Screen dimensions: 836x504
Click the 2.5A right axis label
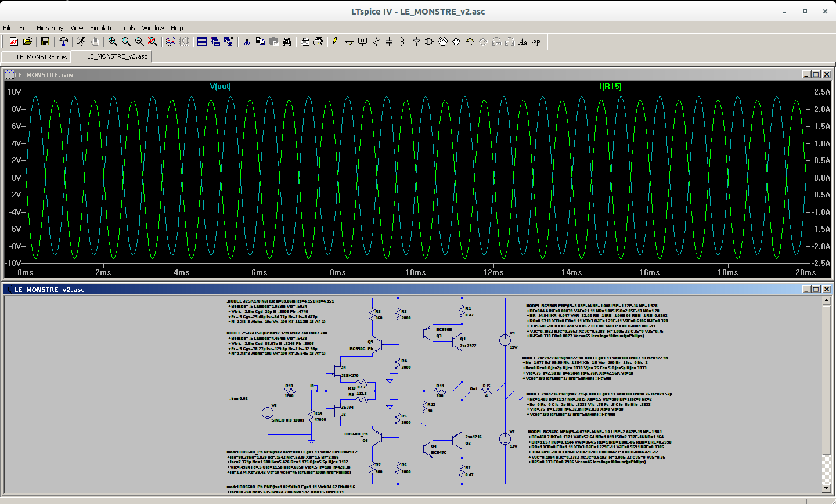822,92
